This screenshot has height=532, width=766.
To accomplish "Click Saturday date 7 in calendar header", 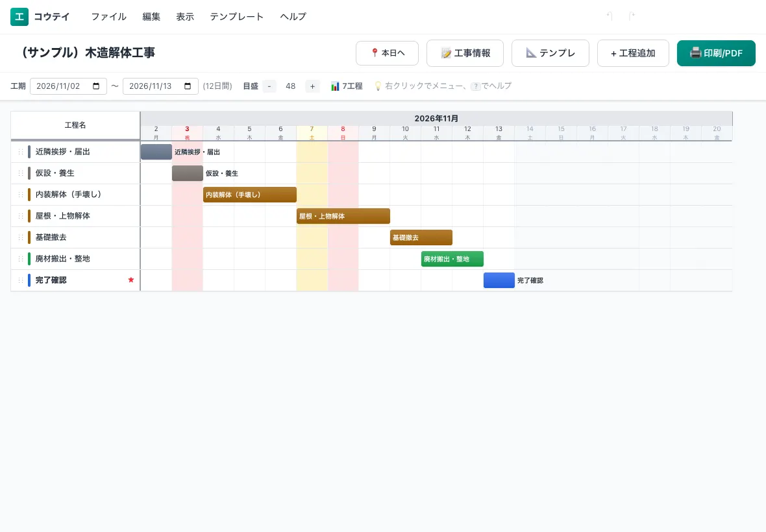I will 312,133.
